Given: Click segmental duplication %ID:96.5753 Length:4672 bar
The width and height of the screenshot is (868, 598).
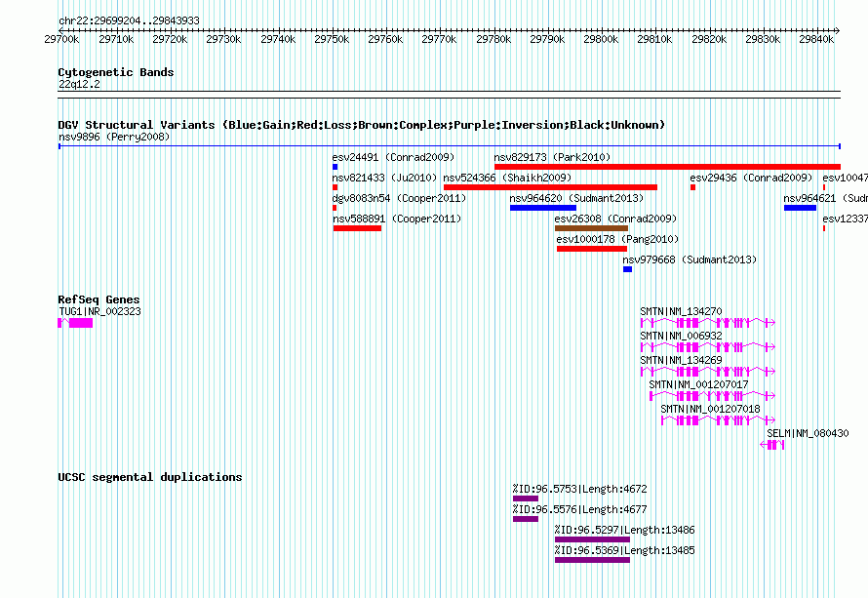Looking at the screenshot, I should point(526,498).
